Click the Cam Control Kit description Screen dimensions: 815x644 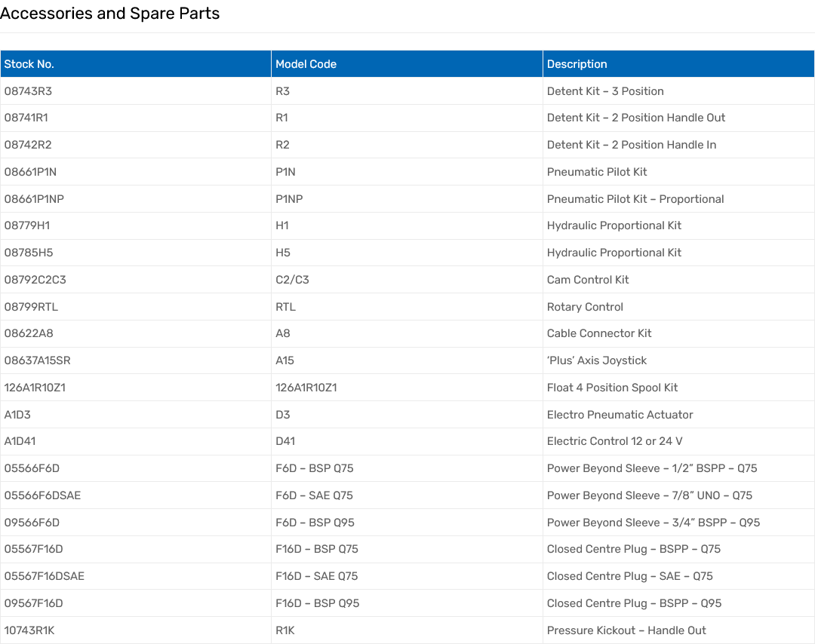coord(588,280)
